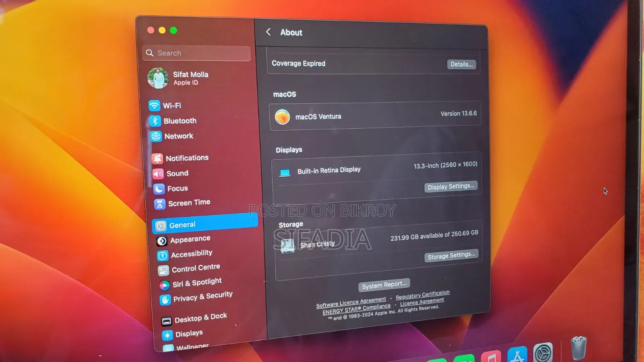The image size is (644, 362).
Task: Click 13.3-inch (2560 × 1600) text
Action: [x=446, y=165]
